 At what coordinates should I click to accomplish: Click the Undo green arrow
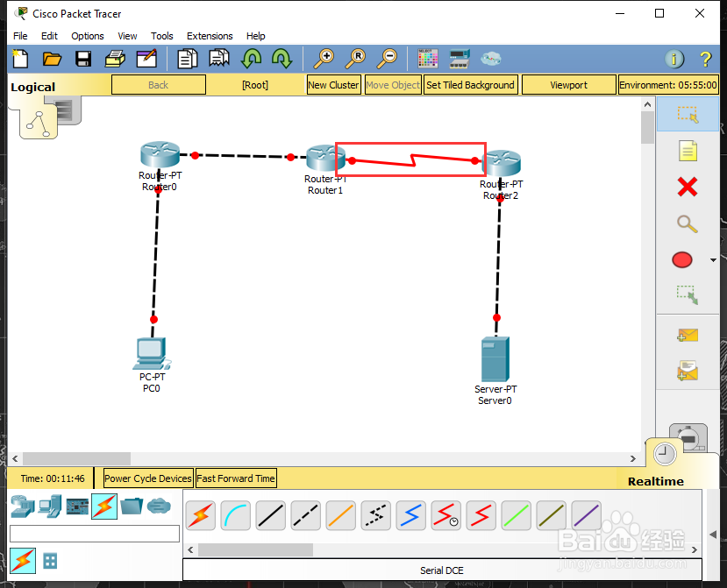click(x=252, y=59)
